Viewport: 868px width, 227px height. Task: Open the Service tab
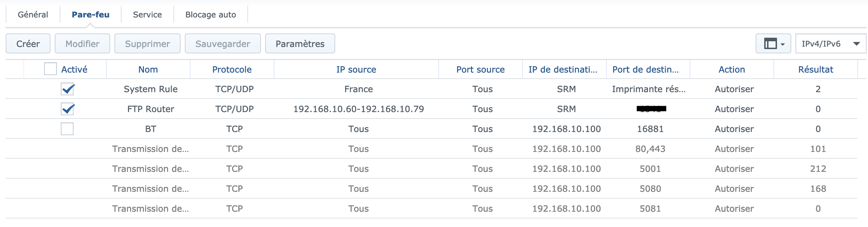[148, 15]
